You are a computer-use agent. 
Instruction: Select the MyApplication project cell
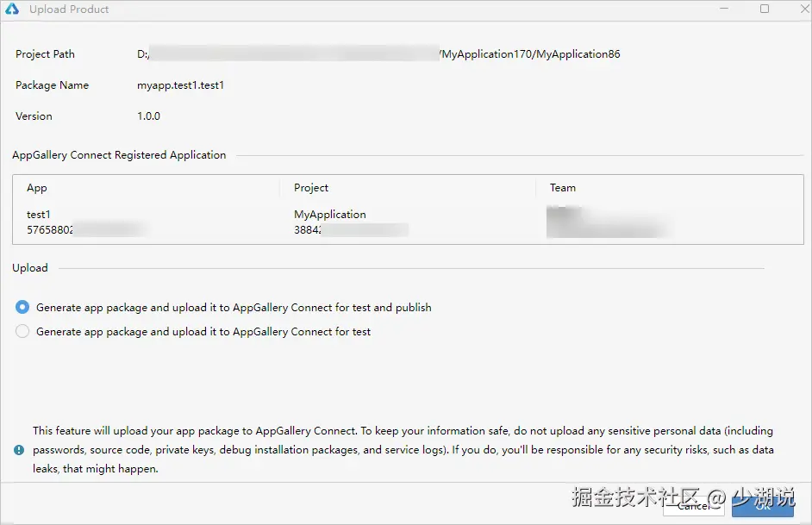point(330,215)
